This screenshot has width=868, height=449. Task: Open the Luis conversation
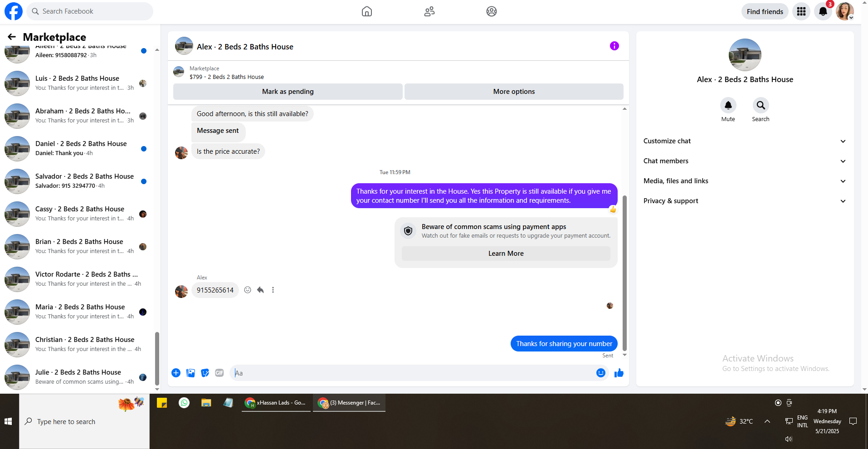(77, 83)
